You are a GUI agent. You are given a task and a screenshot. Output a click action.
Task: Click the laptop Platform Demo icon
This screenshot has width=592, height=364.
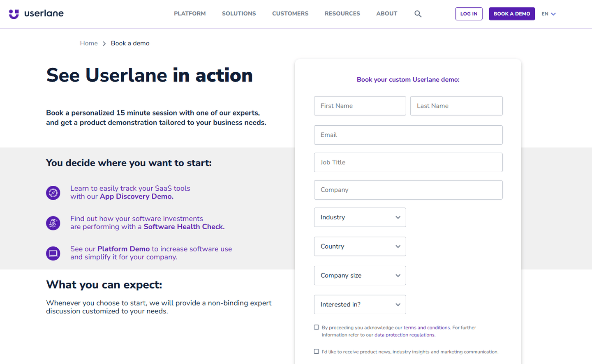pyautogui.click(x=53, y=253)
